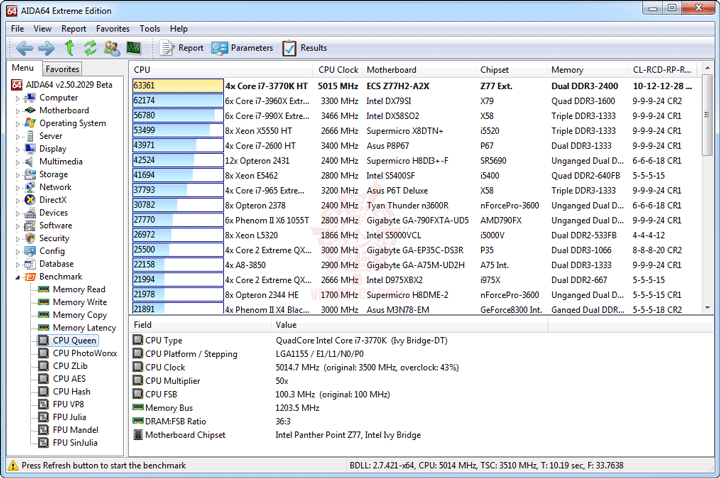The width and height of the screenshot is (720, 478).
Task: Click the green Refresh arrows toolbar icon
Action: (90, 48)
